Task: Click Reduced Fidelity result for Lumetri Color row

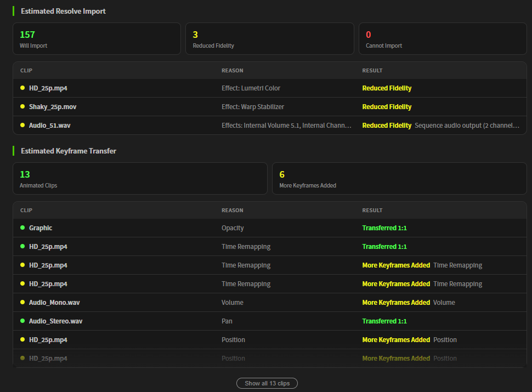Action: click(387, 88)
